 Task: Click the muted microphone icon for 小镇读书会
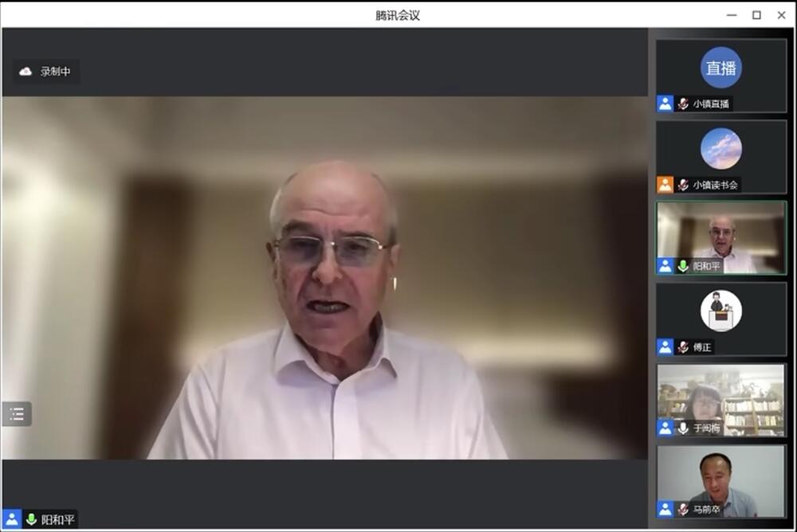coord(683,185)
